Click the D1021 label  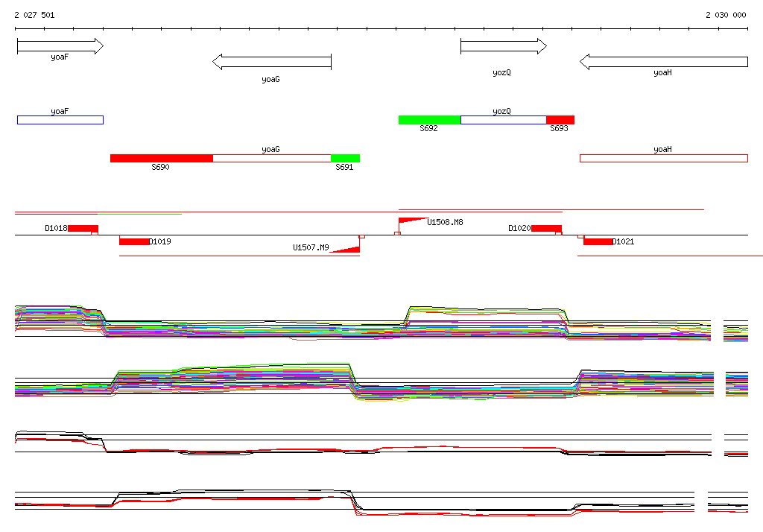(624, 241)
